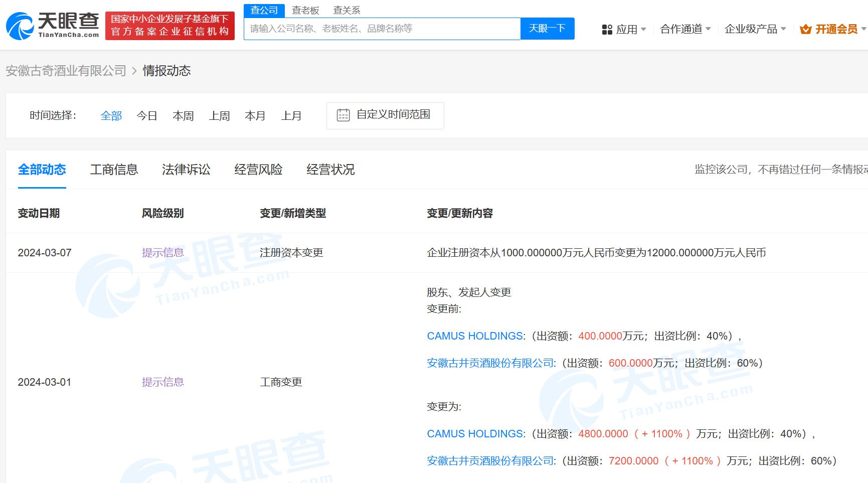The width and height of the screenshot is (868, 483).
Task: Open the 开通会员 membership link
Action: (836, 29)
